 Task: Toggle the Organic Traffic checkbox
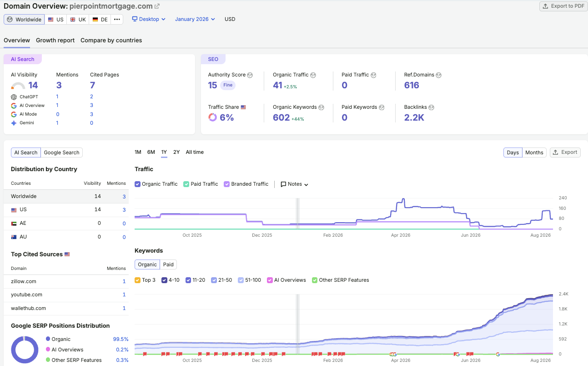click(x=137, y=184)
